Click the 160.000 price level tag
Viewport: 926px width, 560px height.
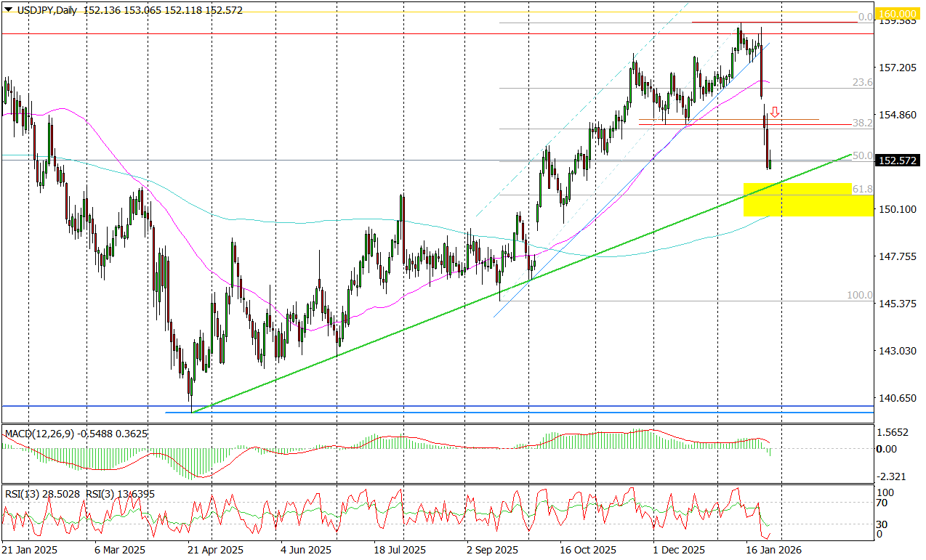coord(898,13)
